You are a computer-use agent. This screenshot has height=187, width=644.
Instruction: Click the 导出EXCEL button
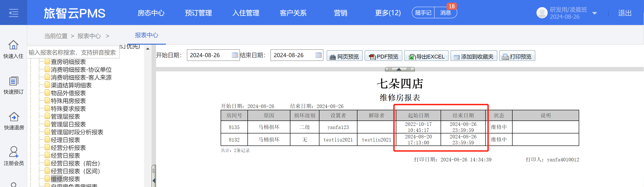(x=426, y=56)
